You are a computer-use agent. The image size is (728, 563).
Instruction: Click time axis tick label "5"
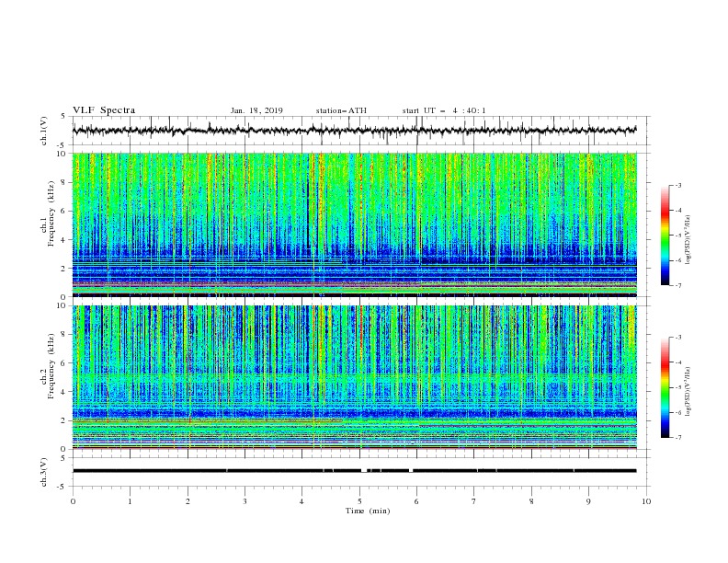[x=359, y=501]
